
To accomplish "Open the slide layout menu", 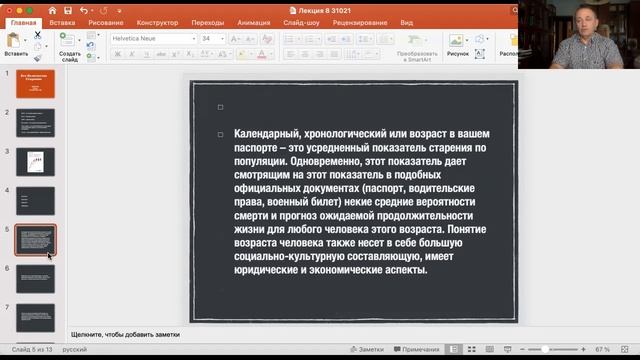I will (x=93, y=35).
